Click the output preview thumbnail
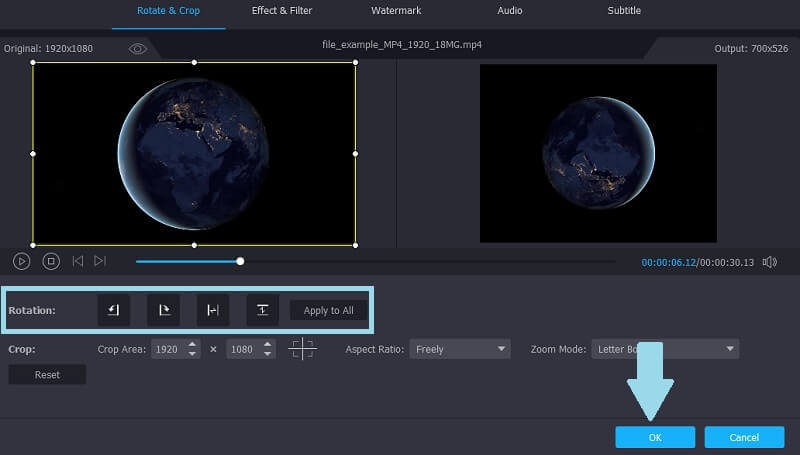 point(598,153)
